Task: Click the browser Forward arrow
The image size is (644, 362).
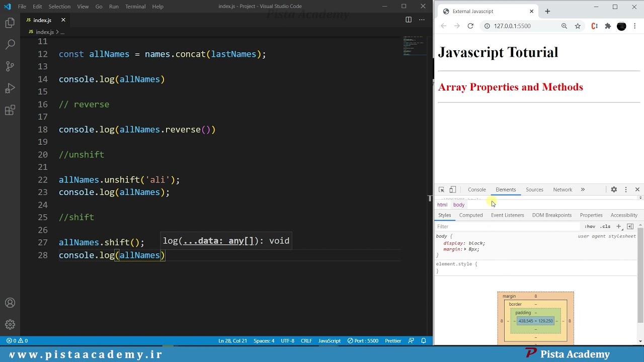Action: pyautogui.click(x=457, y=26)
